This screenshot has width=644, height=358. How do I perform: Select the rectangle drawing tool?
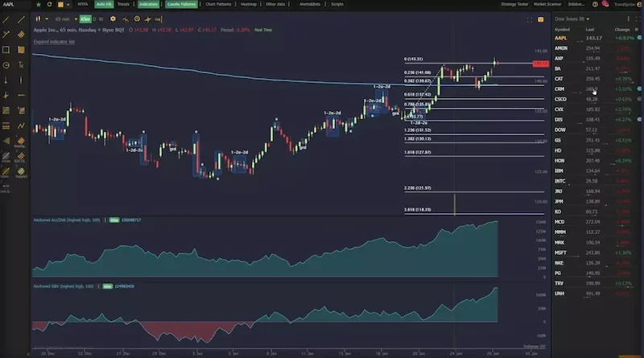(6, 50)
